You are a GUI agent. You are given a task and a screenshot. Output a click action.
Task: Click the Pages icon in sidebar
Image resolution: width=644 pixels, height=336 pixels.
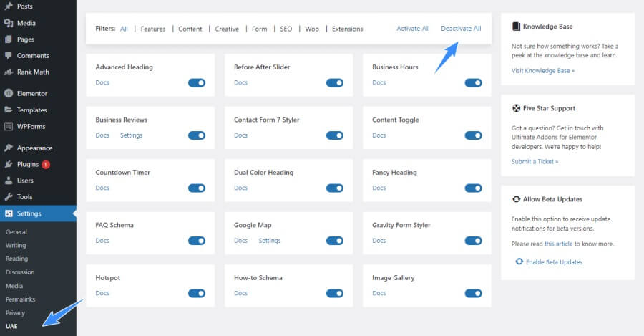[x=8, y=39]
